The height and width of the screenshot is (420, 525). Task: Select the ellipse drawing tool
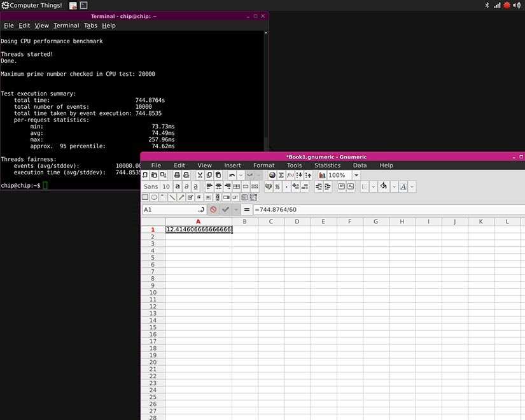click(x=154, y=197)
